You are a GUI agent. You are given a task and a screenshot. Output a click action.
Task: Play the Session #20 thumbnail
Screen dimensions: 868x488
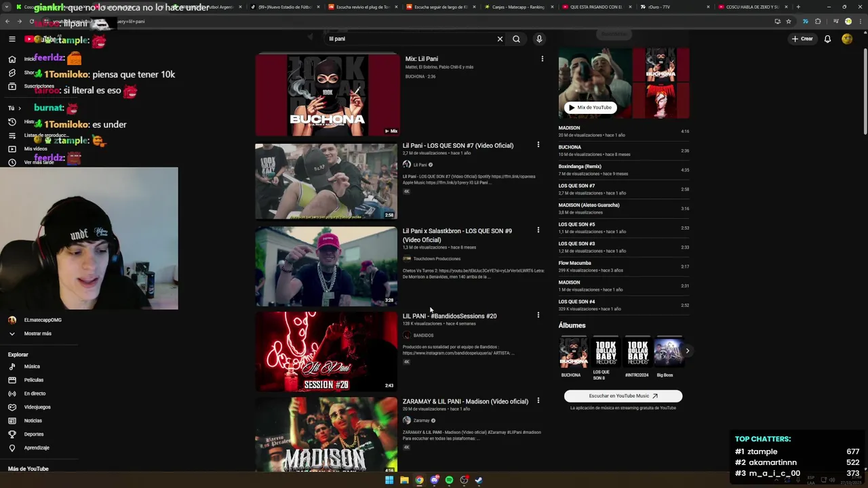click(x=326, y=351)
